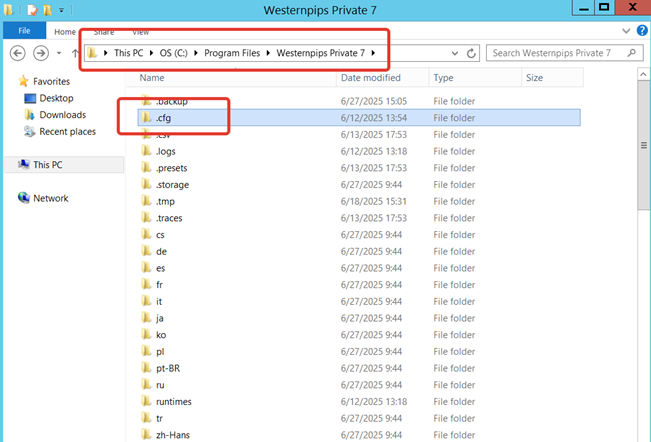Open the address bar history dropdown

coord(455,53)
